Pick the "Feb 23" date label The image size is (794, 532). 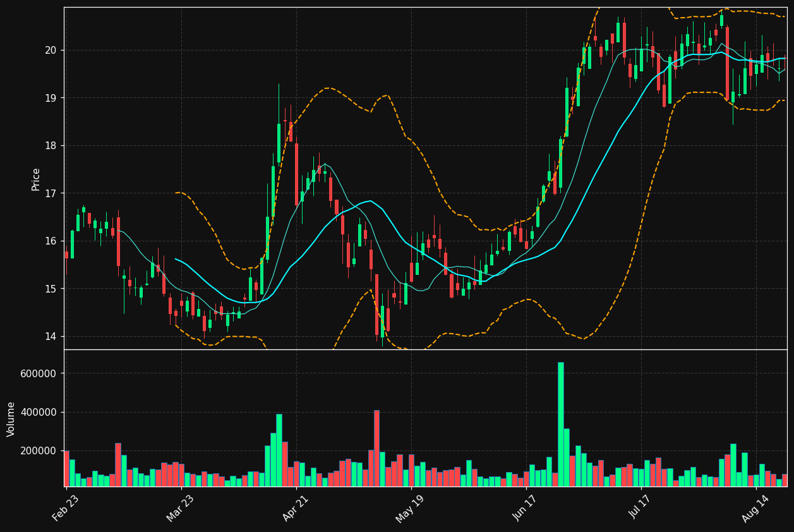tap(65, 507)
